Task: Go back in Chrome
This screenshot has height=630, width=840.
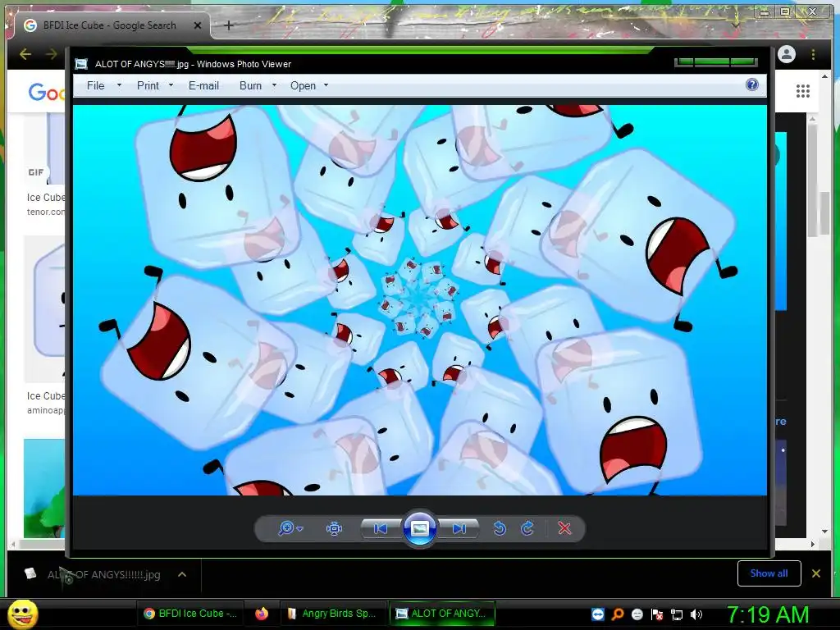Action: coord(25,54)
